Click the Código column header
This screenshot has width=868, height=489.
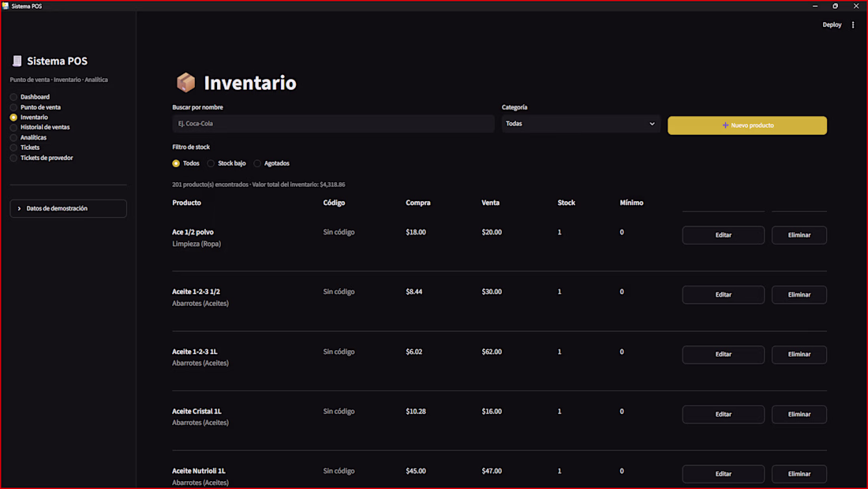(334, 203)
